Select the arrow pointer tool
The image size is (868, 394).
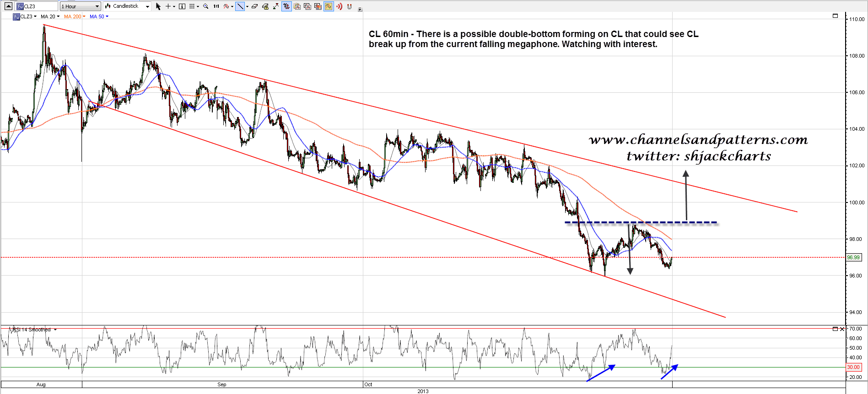pyautogui.click(x=158, y=6)
